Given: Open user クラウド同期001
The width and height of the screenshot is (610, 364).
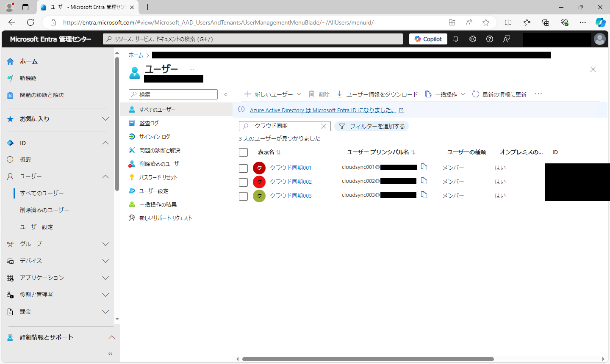Looking at the screenshot, I should tap(291, 168).
